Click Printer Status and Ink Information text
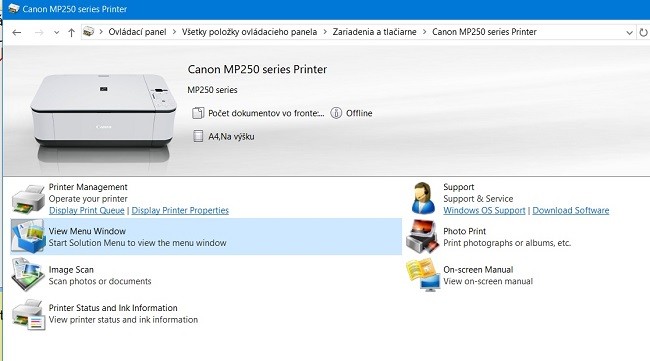 click(113, 308)
